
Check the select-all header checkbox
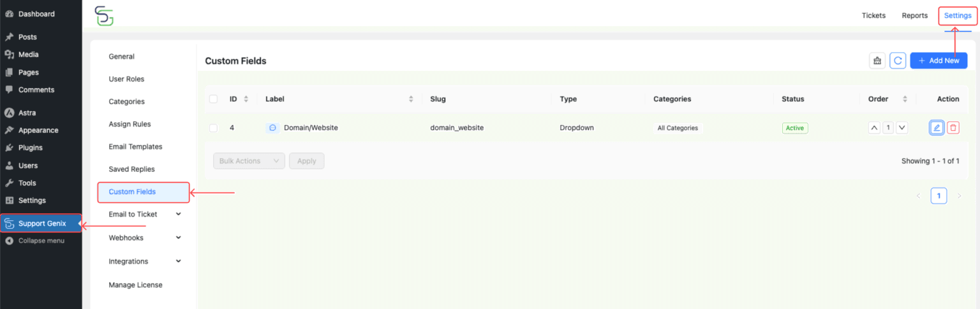[213, 99]
